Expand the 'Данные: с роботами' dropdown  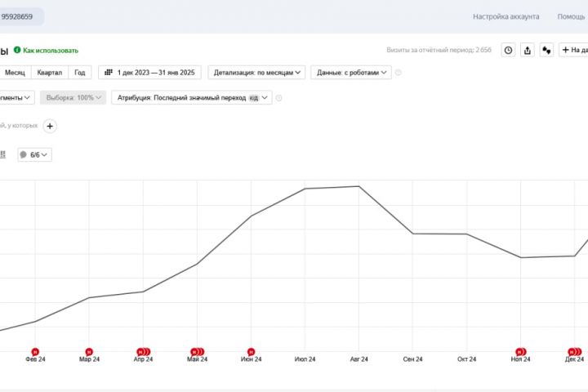coord(351,73)
